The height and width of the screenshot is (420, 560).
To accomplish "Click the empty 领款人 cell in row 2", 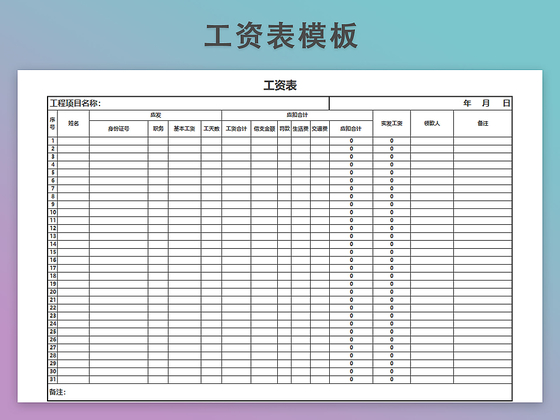I will 432,149.
